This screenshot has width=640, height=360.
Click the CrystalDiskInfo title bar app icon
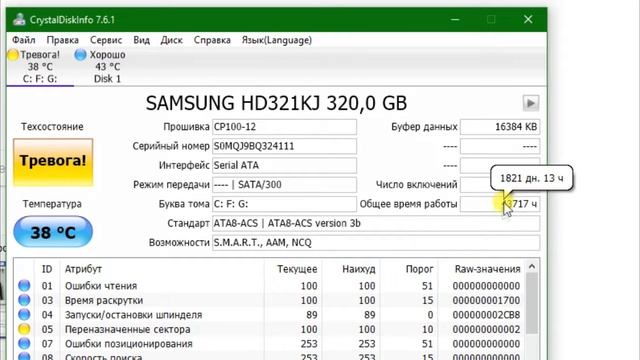point(19,19)
